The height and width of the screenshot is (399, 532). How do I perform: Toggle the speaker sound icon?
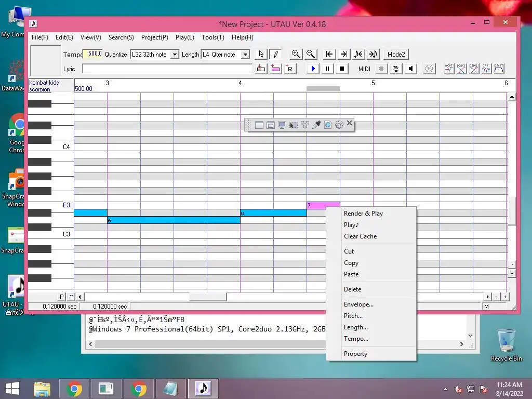(410, 69)
